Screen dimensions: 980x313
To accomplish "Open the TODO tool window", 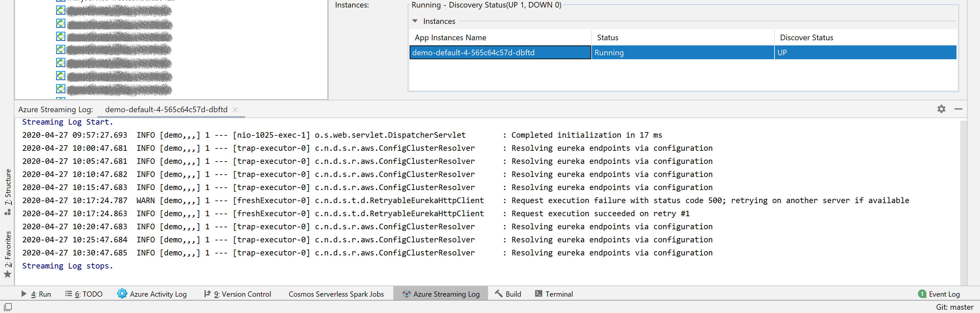I will point(84,294).
